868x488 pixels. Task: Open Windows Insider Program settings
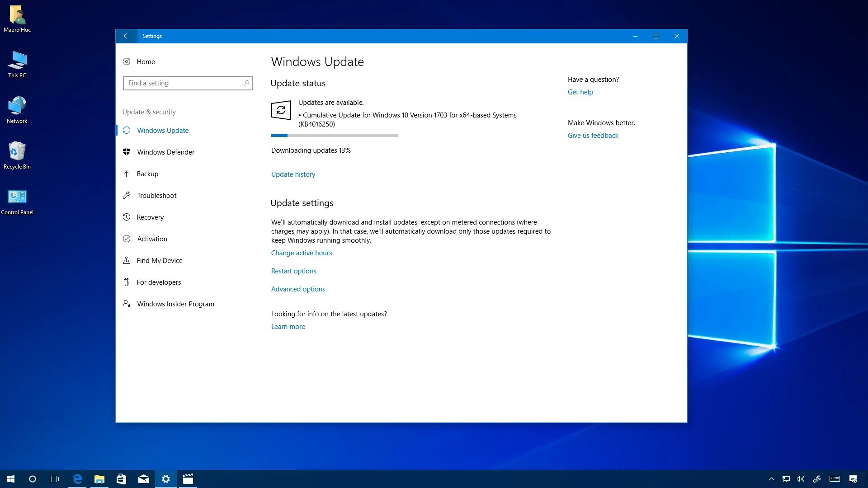pos(175,304)
